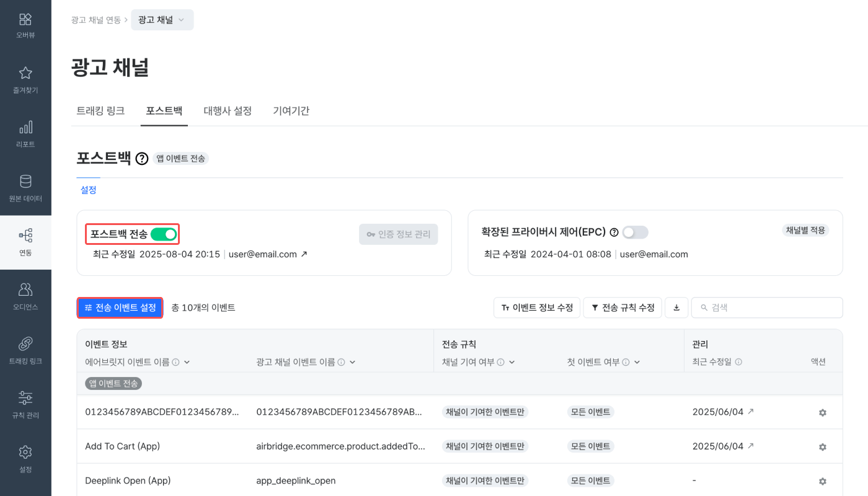868x496 pixels.
Task: Select the 설정 sub-tab
Action: click(x=89, y=190)
